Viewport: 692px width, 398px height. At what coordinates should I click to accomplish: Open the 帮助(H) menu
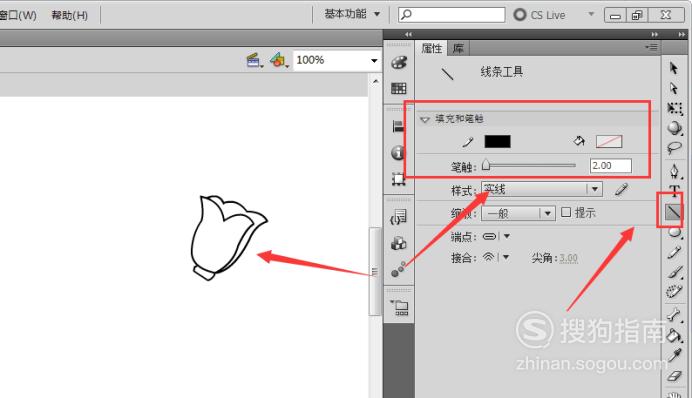point(70,15)
